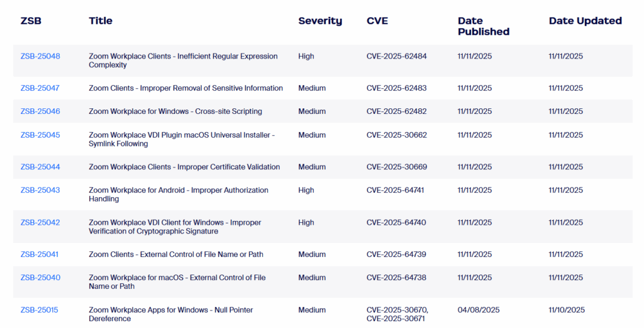This screenshot has height=328, width=644.
Task: Open the ZSB-25043 bulletin
Action: pyautogui.click(x=40, y=190)
